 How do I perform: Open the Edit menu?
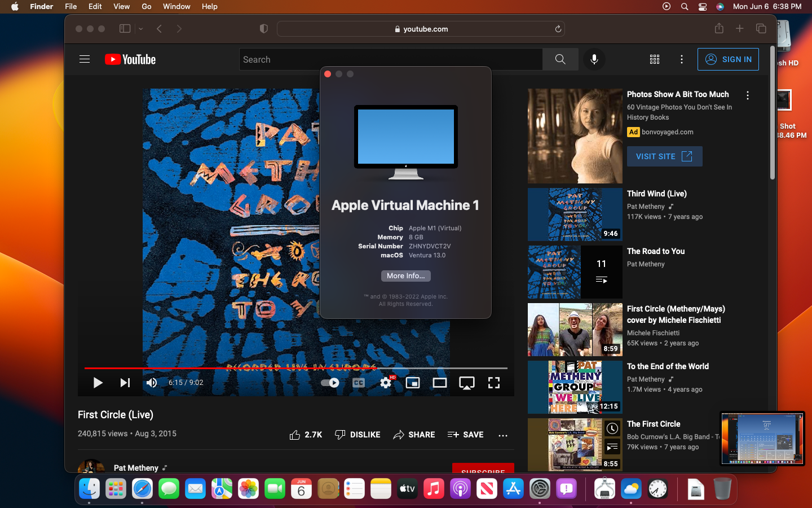click(95, 6)
